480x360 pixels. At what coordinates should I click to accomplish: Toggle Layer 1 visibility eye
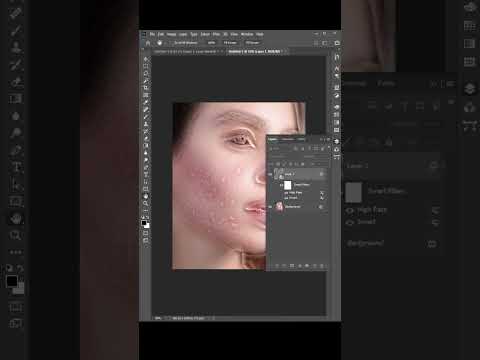pos(270,174)
